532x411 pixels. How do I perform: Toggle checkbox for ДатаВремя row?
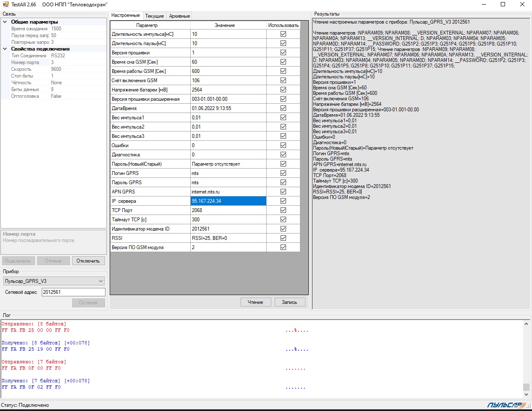click(283, 108)
